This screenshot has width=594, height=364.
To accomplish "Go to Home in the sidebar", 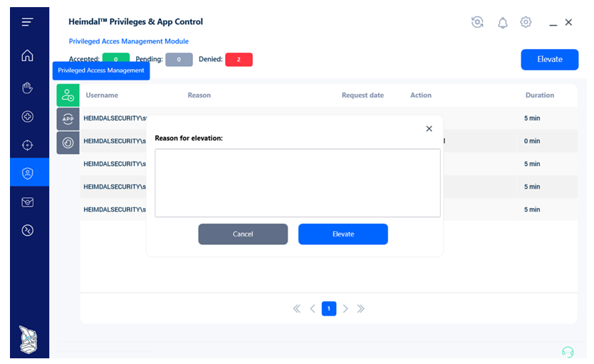I will 27,56.
